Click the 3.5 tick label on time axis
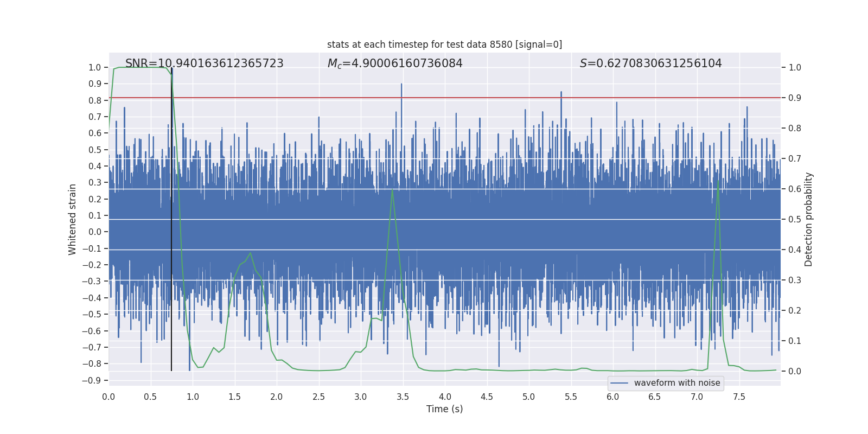Image resolution: width=868 pixels, height=434 pixels. tap(403, 397)
